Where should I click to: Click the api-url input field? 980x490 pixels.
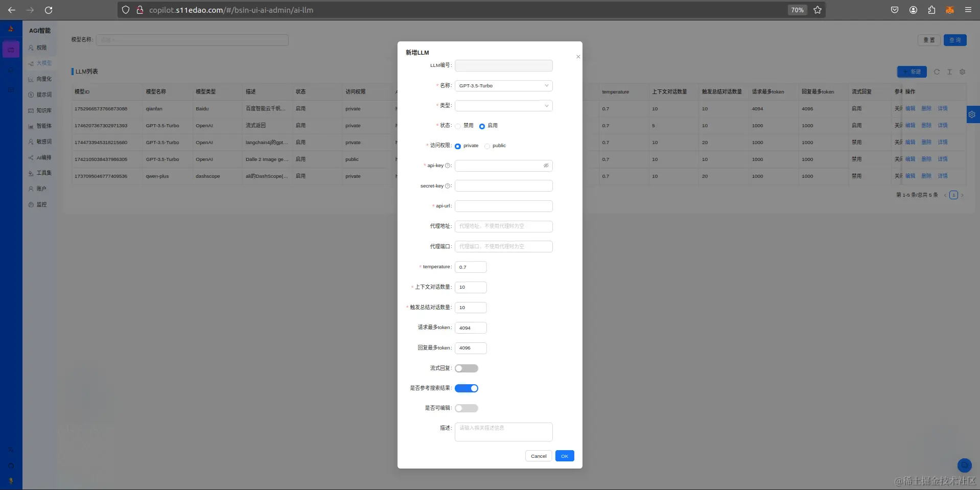click(504, 206)
